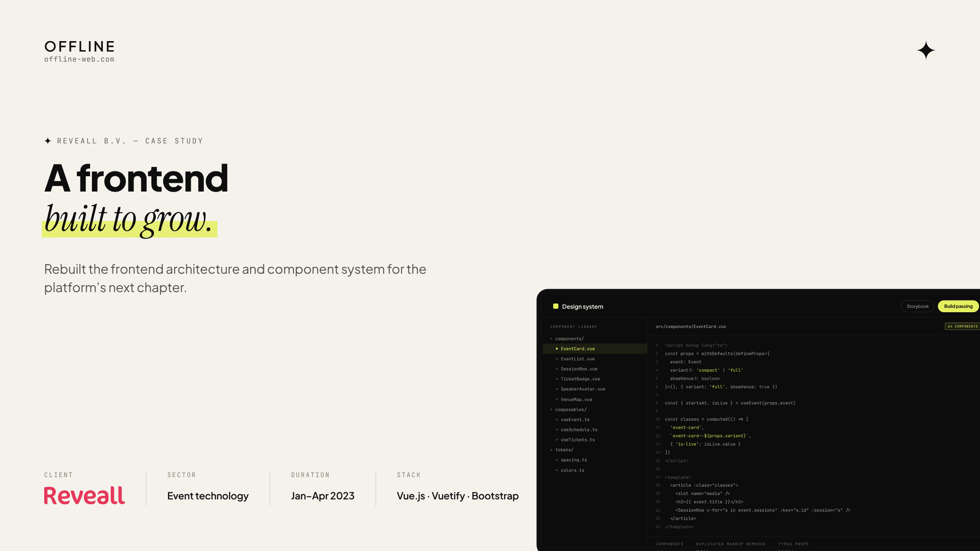Open VenueMap.vue file

point(576,399)
